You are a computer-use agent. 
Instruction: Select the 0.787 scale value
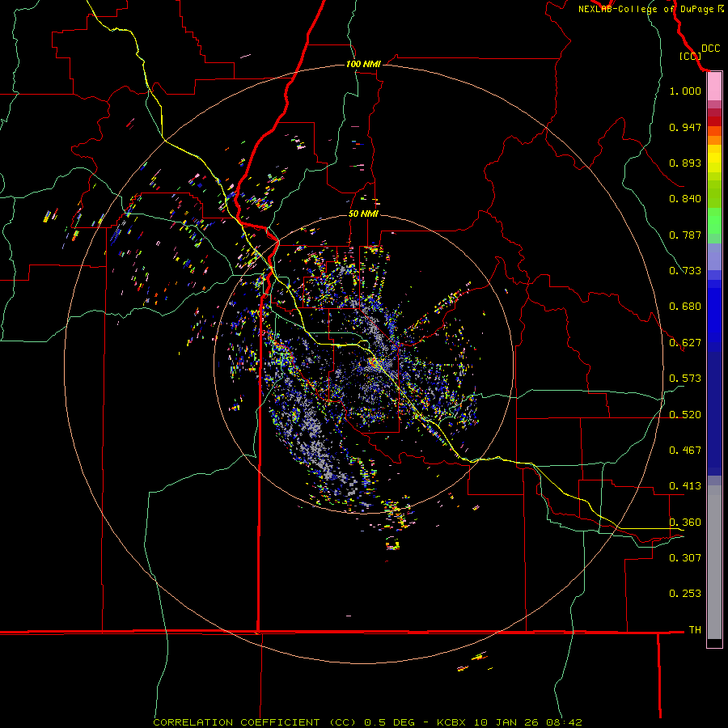point(685,235)
